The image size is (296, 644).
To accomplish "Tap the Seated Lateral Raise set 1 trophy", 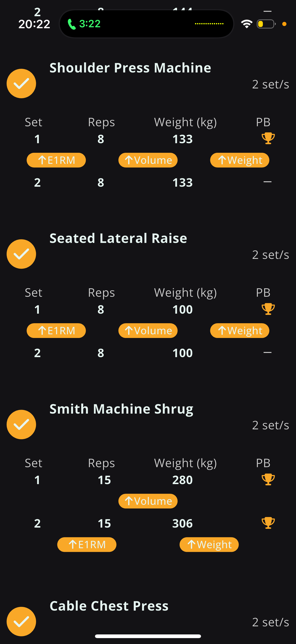I will click(x=268, y=309).
